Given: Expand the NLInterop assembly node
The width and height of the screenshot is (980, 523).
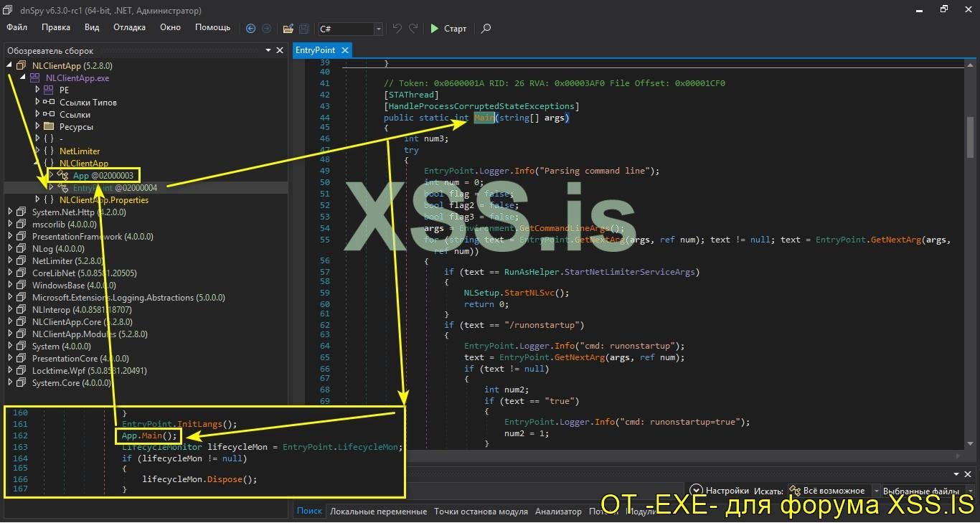Looking at the screenshot, I should 9,309.
